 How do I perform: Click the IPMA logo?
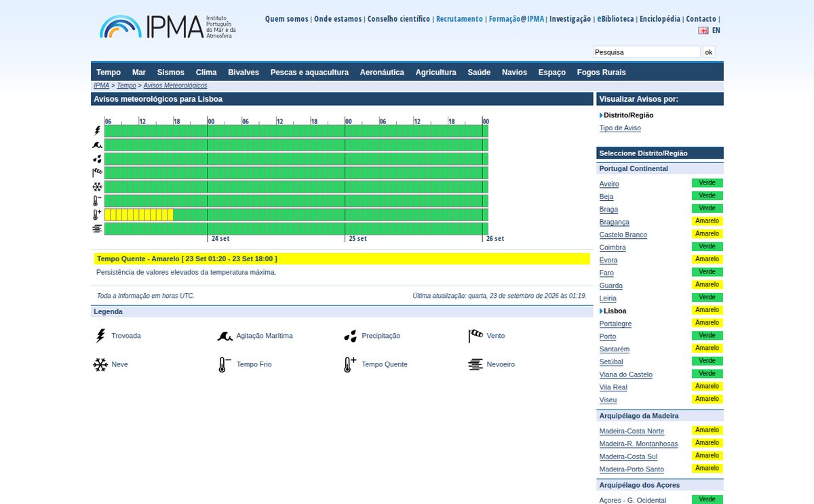coord(168,26)
